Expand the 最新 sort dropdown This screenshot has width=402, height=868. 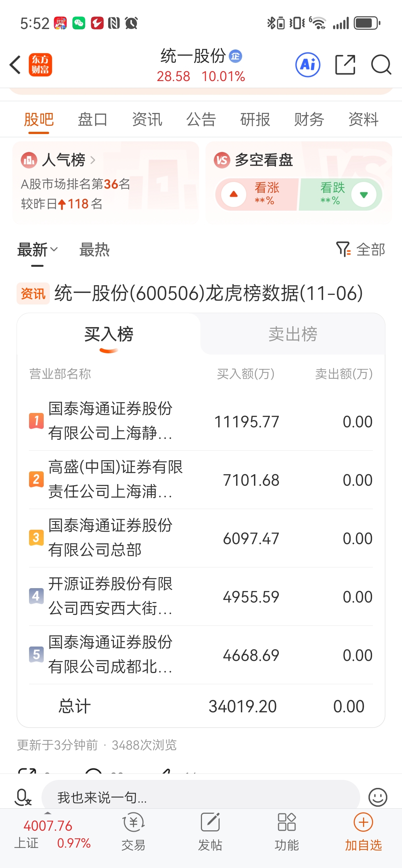click(x=37, y=250)
